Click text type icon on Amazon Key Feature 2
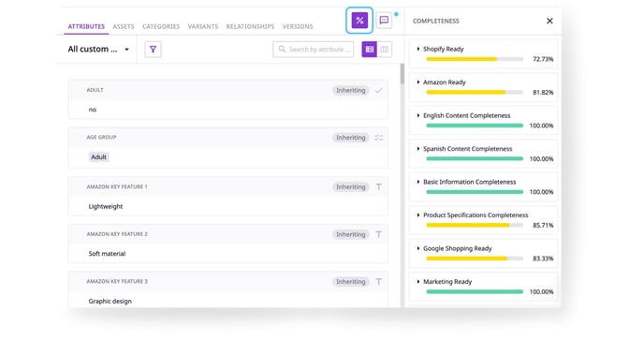The image size is (644, 341). pos(379,234)
